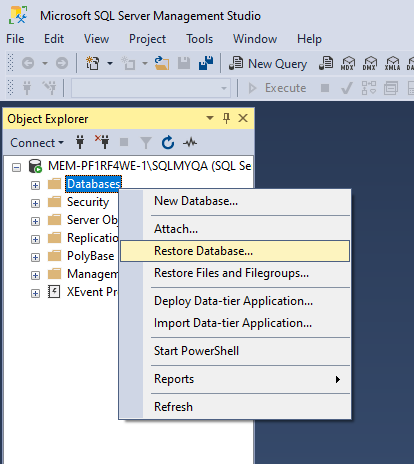This screenshot has height=464, width=414.
Task: Click the New Project icon
Action: [93, 63]
